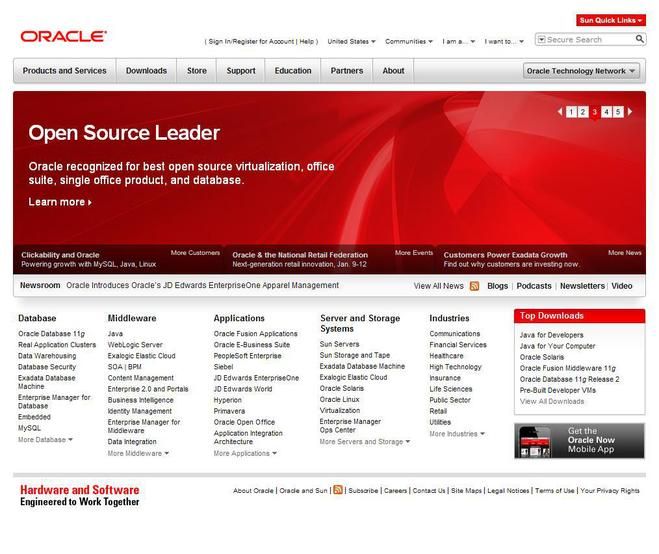Open the Sun Quick Links dropdown
Screen dimensions: 659x554
(x=611, y=20)
